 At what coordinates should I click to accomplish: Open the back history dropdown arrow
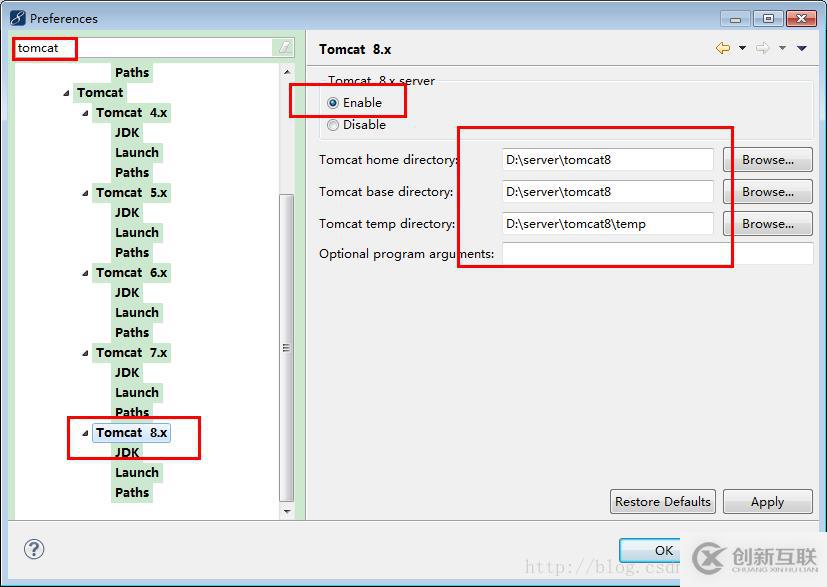[742, 49]
